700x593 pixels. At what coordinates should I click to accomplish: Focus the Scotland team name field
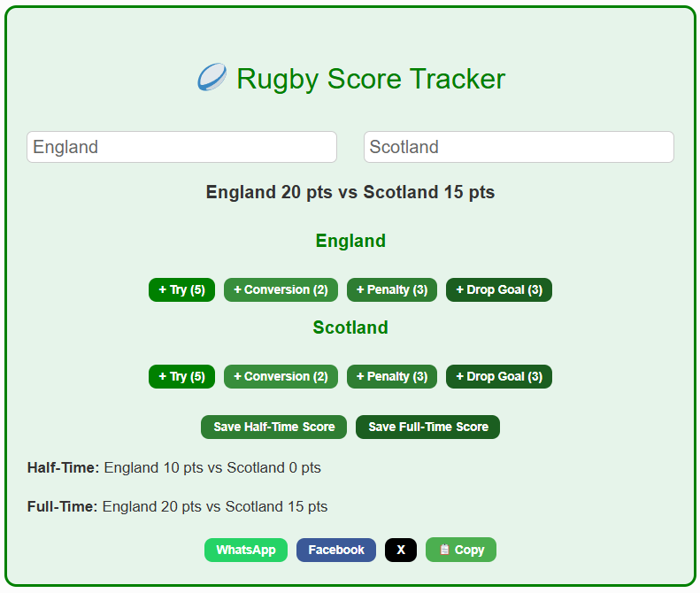pyautogui.click(x=519, y=147)
